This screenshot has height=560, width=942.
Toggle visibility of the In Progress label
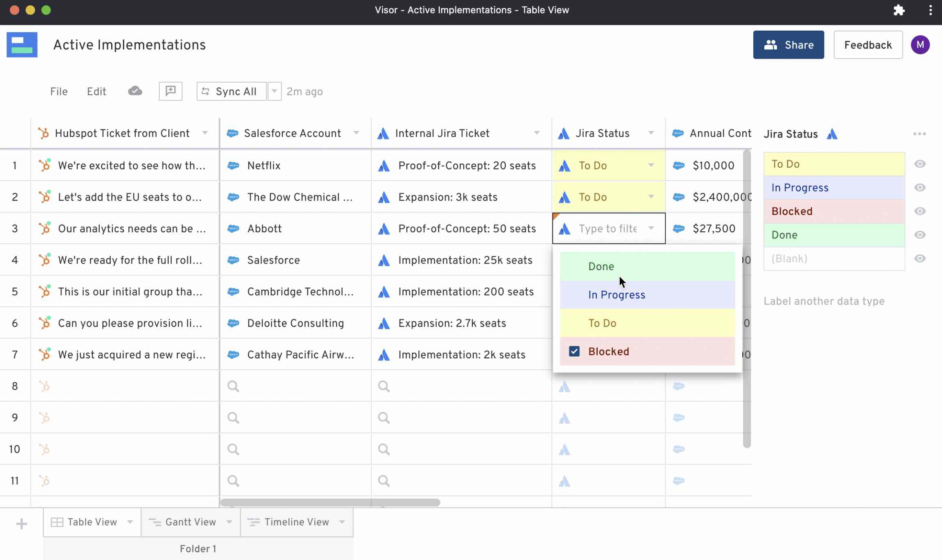coord(920,187)
